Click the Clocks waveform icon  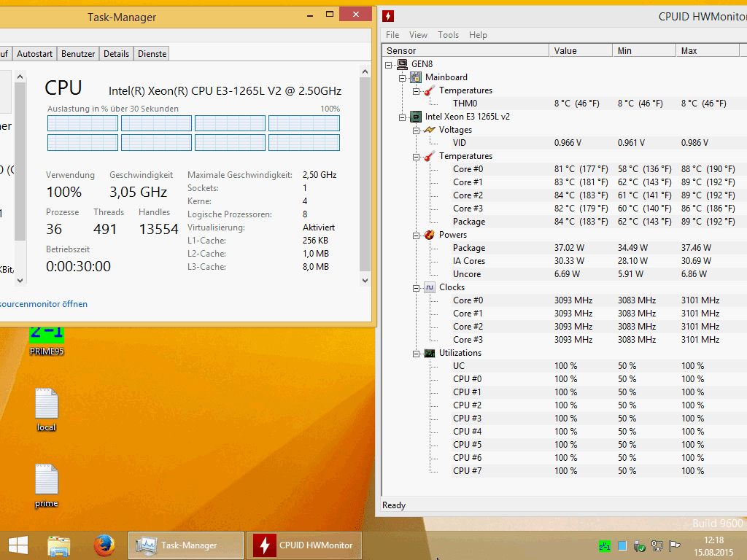pyautogui.click(x=430, y=287)
